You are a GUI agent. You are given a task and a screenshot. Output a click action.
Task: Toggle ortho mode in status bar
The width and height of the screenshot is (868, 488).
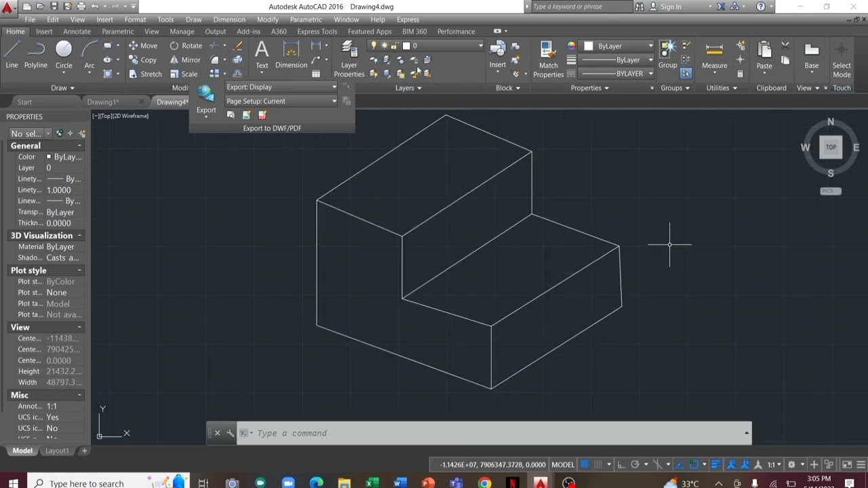pyautogui.click(x=622, y=464)
